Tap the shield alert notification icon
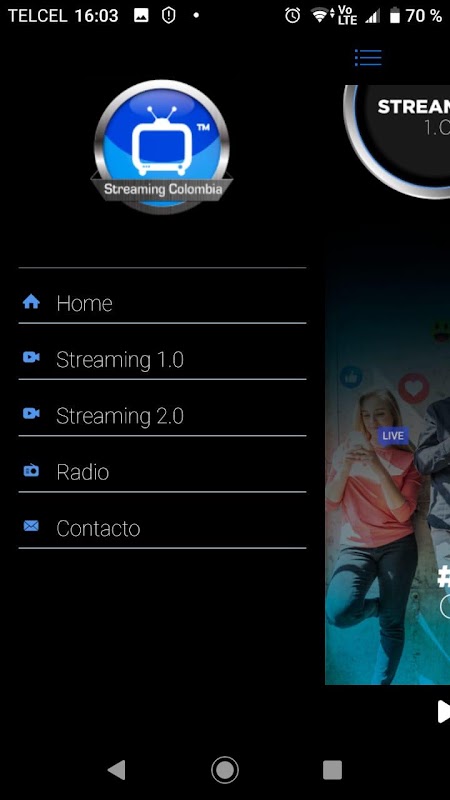Viewport: 450px width, 800px height. coord(168,16)
